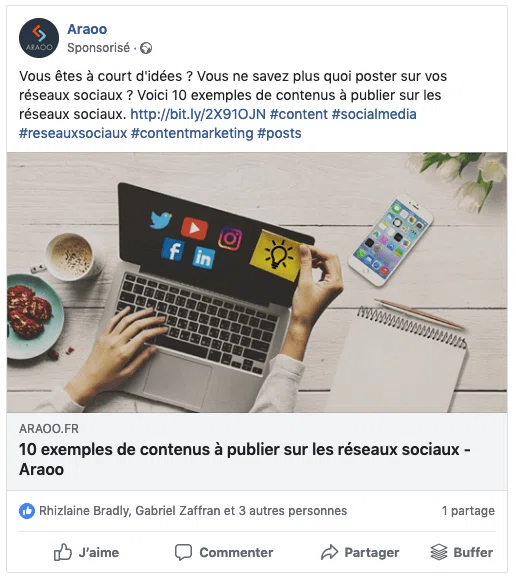516x583 pixels.
Task: Open the laptop social media article image
Action: 257,282
